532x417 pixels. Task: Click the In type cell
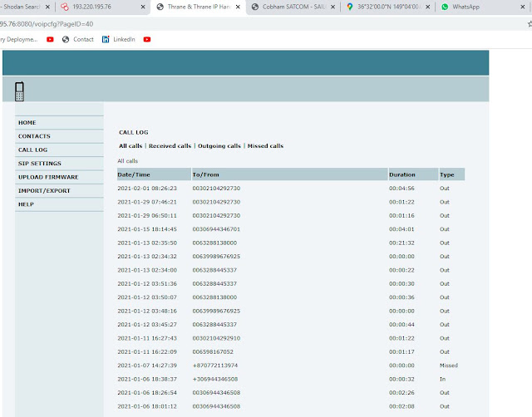442,379
